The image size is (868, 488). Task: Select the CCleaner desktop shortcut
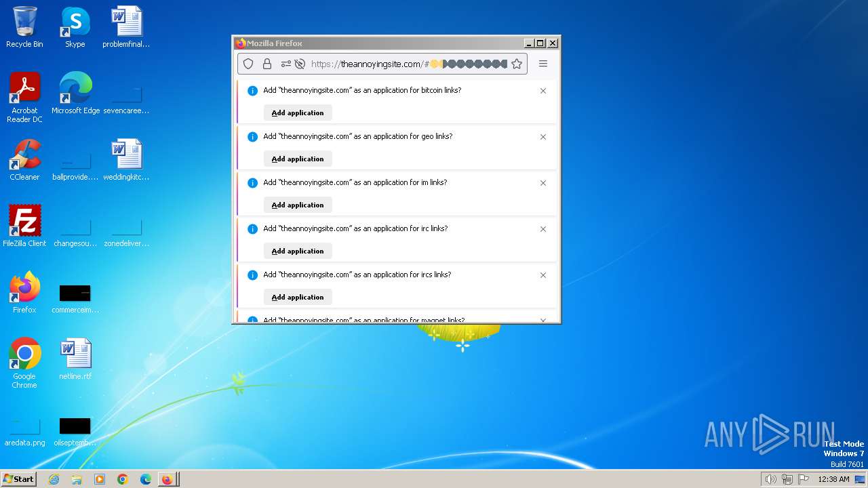coord(24,160)
